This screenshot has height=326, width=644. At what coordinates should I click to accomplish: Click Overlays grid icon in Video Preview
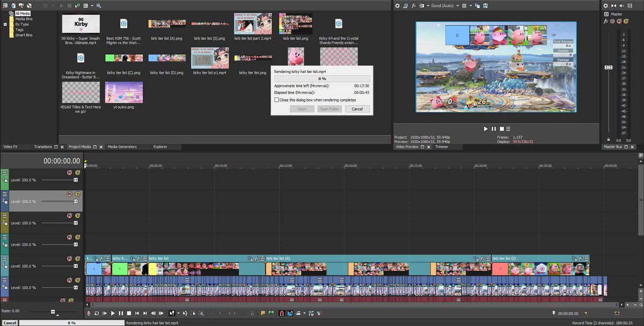click(x=464, y=5)
